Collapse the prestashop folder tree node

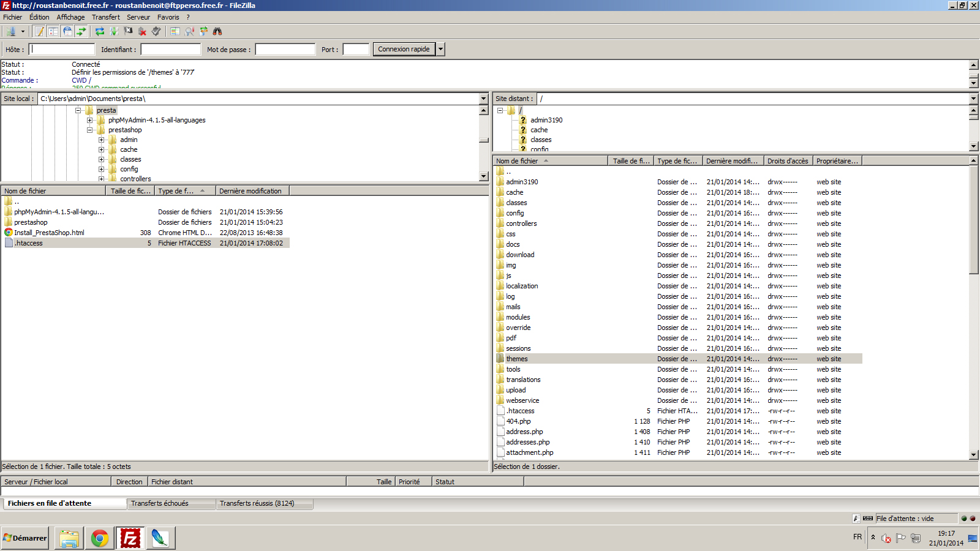point(90,130)
